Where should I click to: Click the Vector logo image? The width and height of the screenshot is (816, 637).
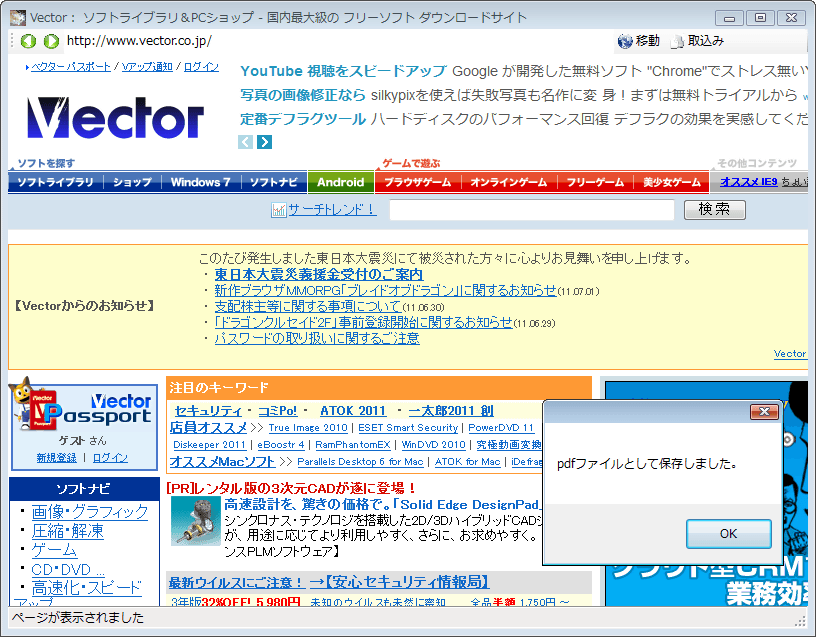(115, 118)
